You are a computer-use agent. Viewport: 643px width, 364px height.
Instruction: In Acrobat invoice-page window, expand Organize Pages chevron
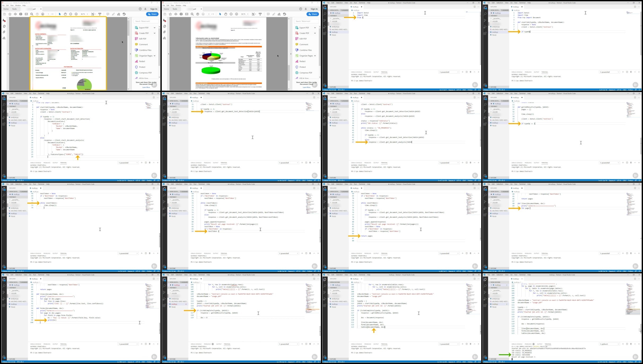155,56
